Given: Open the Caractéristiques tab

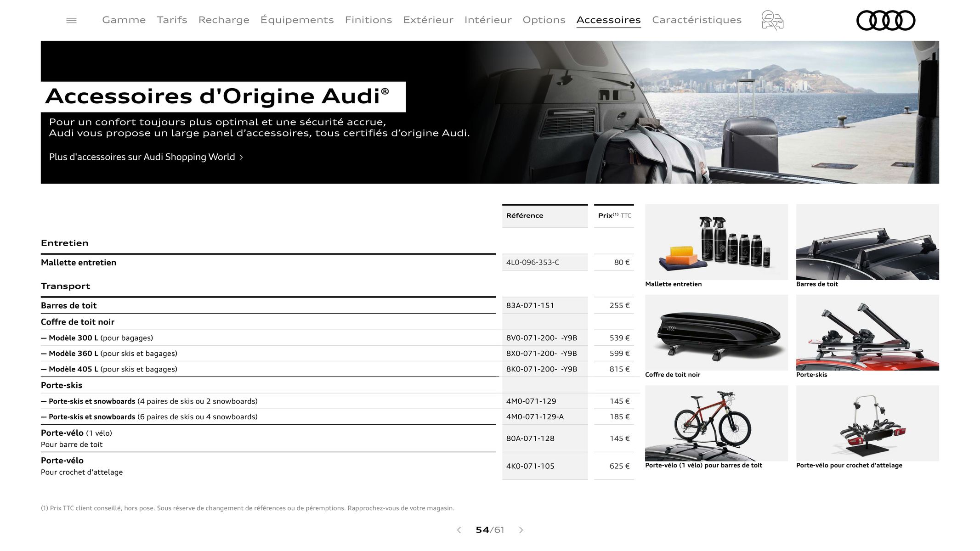Looking at the screenshot, I should pyautogui.click(x=697, y=20).
